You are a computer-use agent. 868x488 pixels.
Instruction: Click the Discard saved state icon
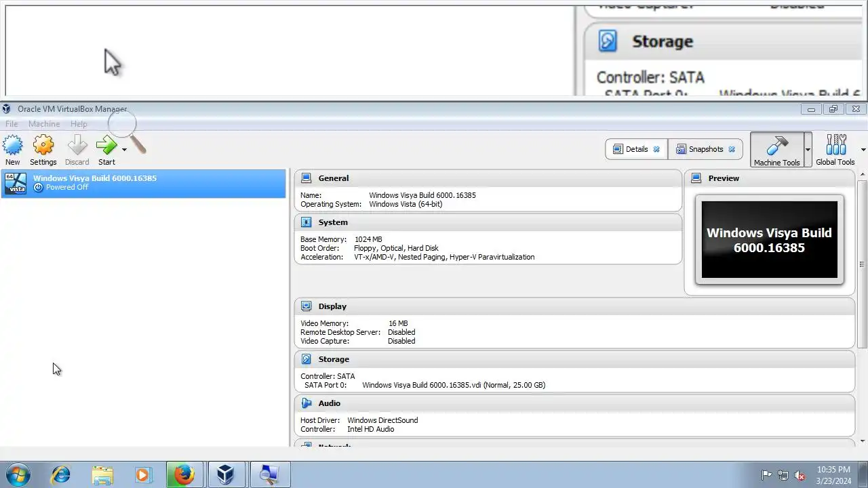77,145
